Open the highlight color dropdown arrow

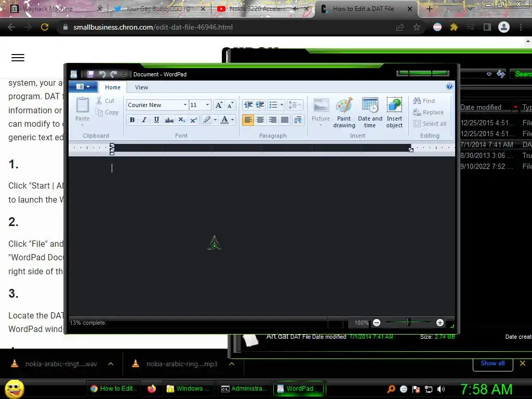pos(215,120)
